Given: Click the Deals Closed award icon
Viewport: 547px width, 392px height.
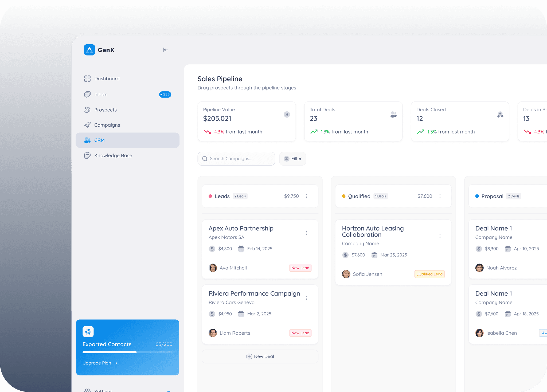Looking at the screenshot, I should coord(500,115).
